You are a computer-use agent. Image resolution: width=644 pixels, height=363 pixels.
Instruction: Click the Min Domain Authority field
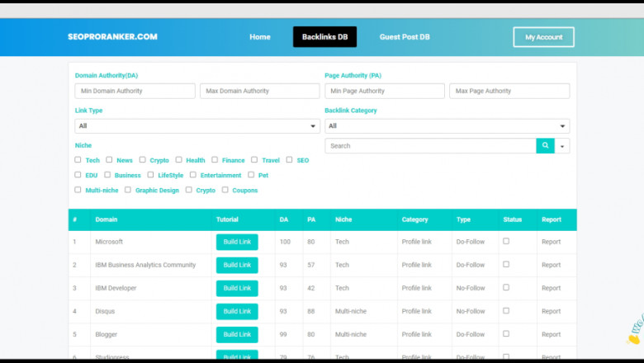coord(135,91)
